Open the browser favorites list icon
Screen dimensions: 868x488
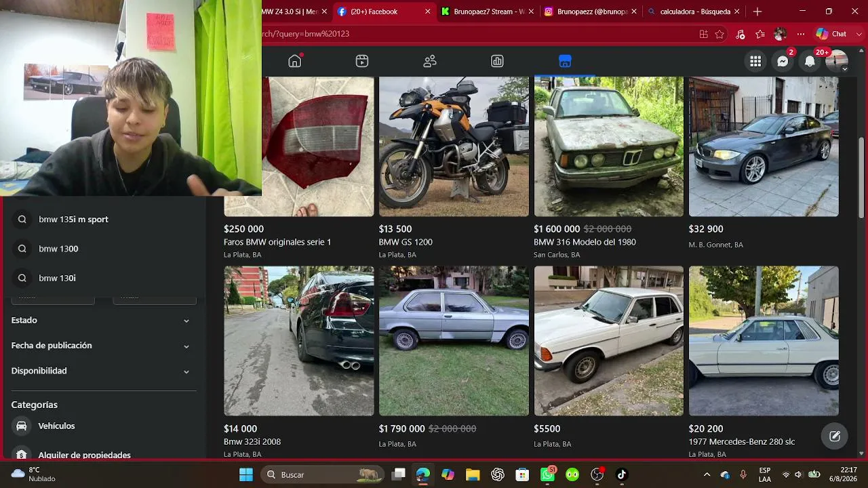(760, 34)
